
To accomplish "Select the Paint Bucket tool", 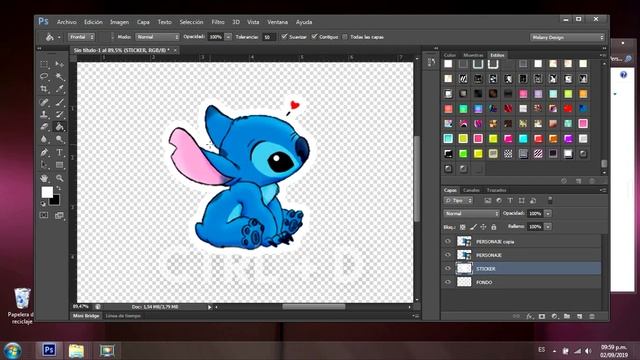I will (x=60, y=127).
